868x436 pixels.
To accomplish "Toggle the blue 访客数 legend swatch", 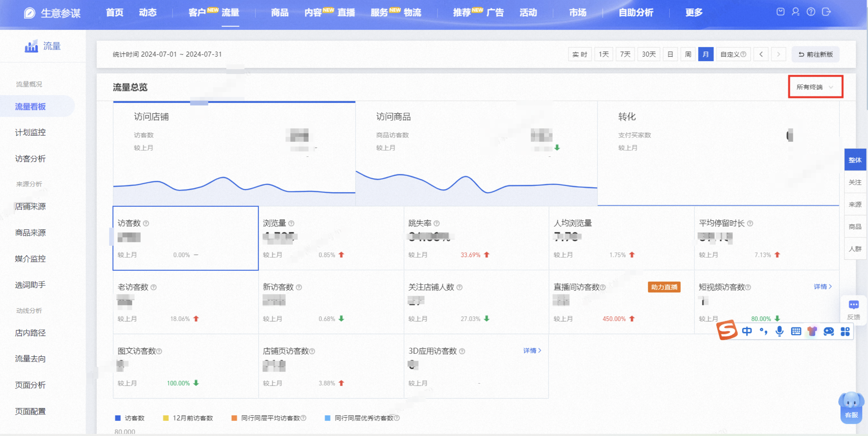I will coord(118,418).
